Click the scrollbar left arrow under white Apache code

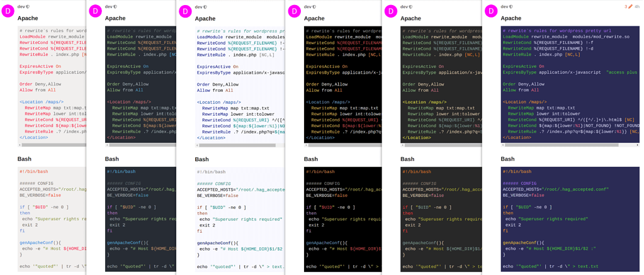pyautogui.click(x=197, y=145)
